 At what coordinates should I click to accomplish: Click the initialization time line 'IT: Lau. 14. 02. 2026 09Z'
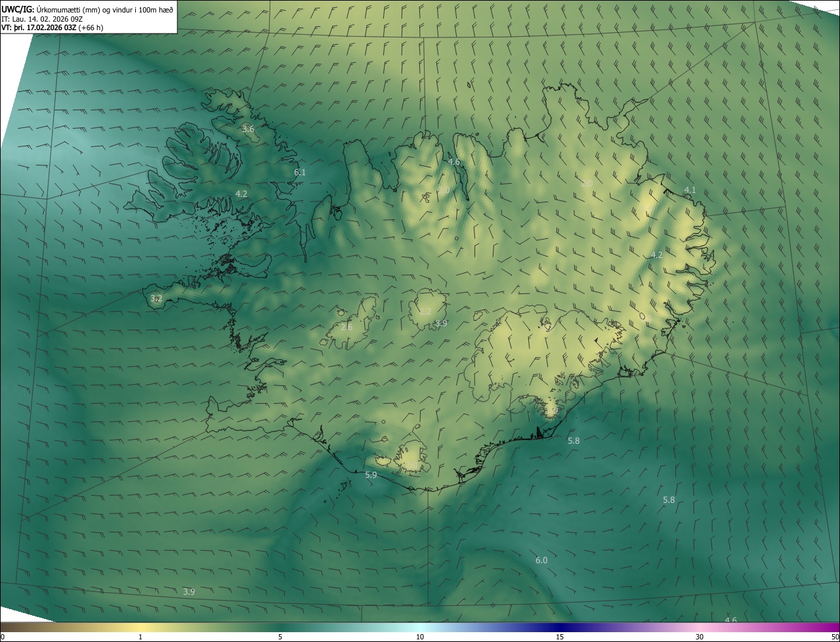tap(42, 18)
